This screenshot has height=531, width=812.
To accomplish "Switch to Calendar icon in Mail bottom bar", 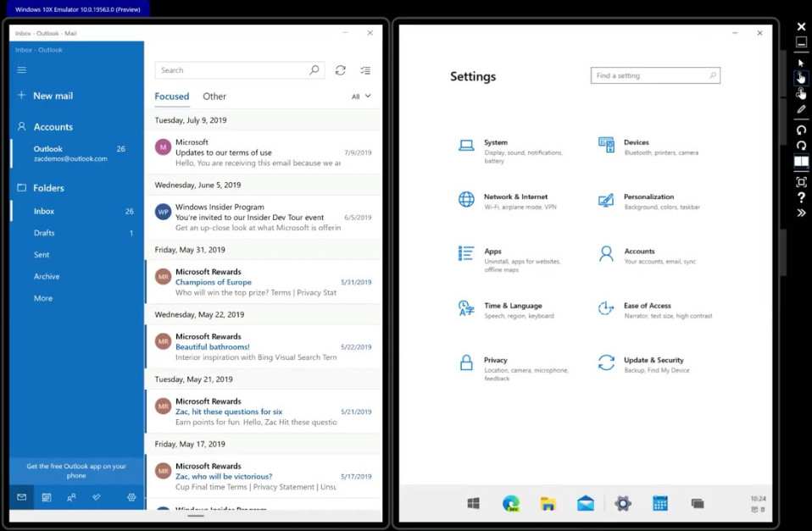I will click(47, 497).
